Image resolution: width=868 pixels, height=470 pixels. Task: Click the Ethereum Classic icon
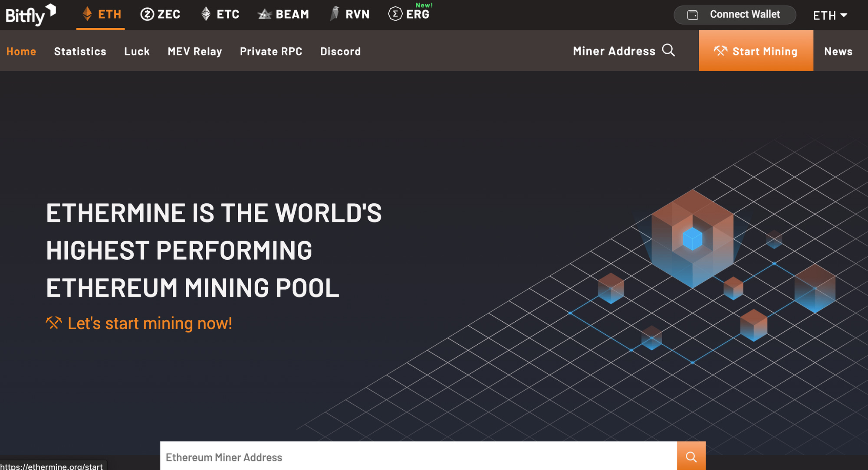coord(206,14)
